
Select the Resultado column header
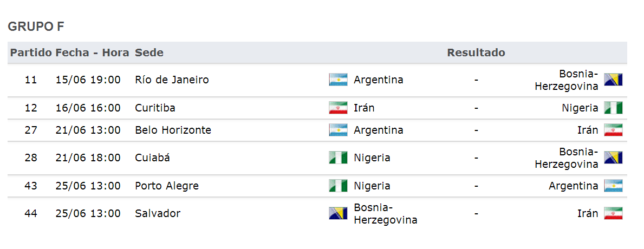(x=476, y=53)
